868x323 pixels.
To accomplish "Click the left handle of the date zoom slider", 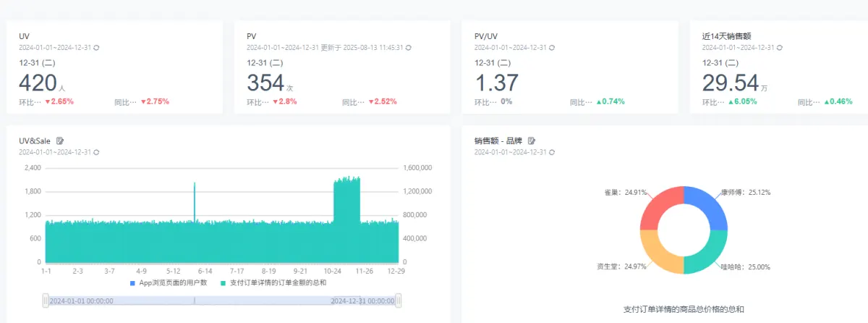I will pos(46,301).
